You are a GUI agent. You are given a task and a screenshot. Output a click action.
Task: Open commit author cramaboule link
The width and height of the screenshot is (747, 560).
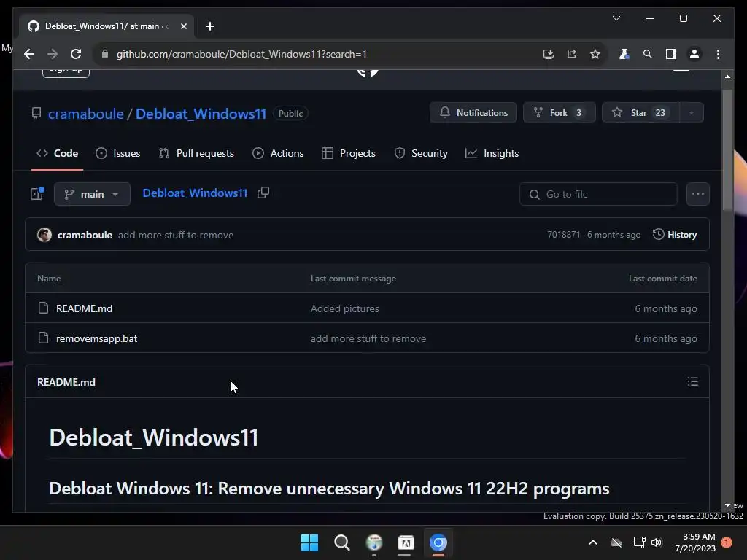85,235
